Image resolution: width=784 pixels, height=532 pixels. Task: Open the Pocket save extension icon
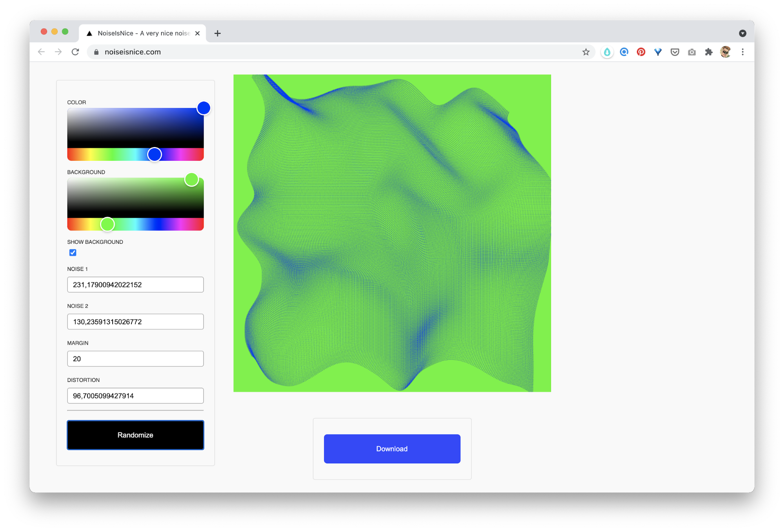click(x=675, y=52)
